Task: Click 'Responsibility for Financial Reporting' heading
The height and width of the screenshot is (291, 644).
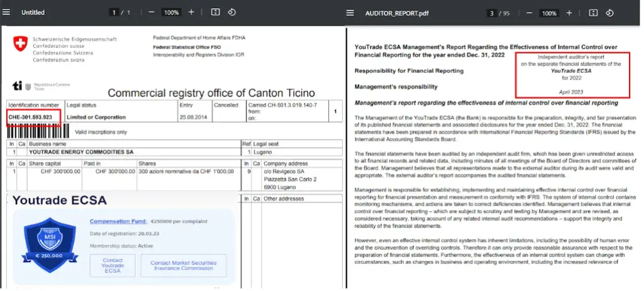Action: pos(409,70)
